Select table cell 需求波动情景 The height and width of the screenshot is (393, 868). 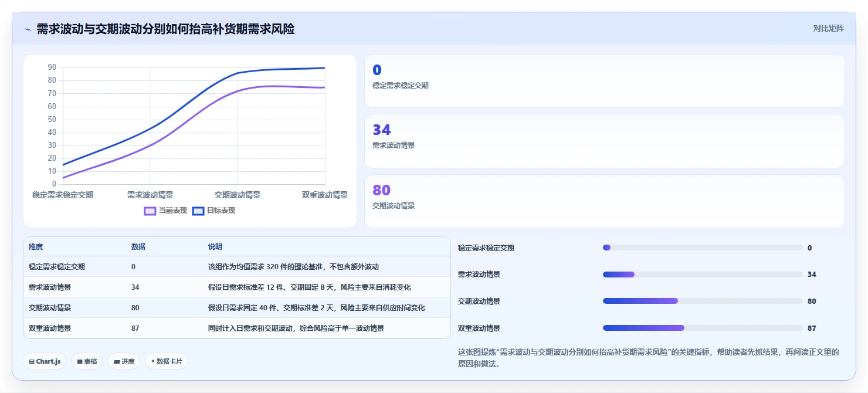50,287
